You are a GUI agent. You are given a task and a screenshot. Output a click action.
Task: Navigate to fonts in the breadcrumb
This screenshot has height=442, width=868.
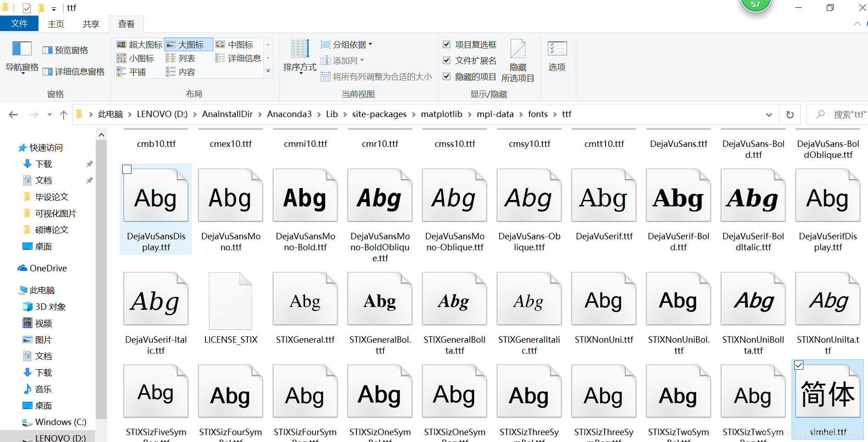click(x=538, y=114)
